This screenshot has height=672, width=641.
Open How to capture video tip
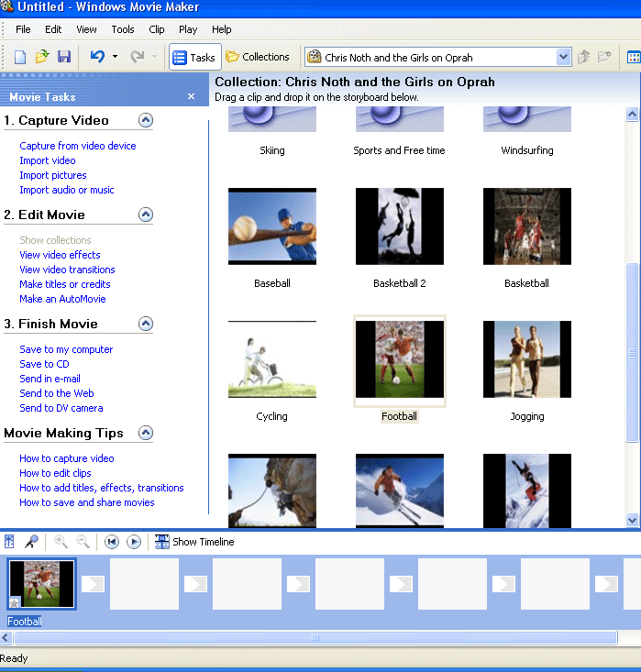66,458
